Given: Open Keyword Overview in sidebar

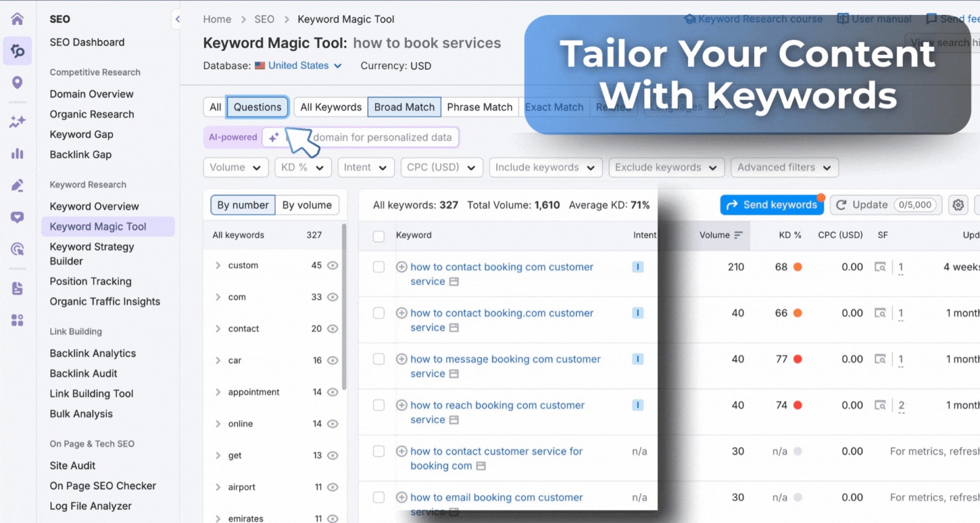Looking at the screenshot, I should [94, 206].
